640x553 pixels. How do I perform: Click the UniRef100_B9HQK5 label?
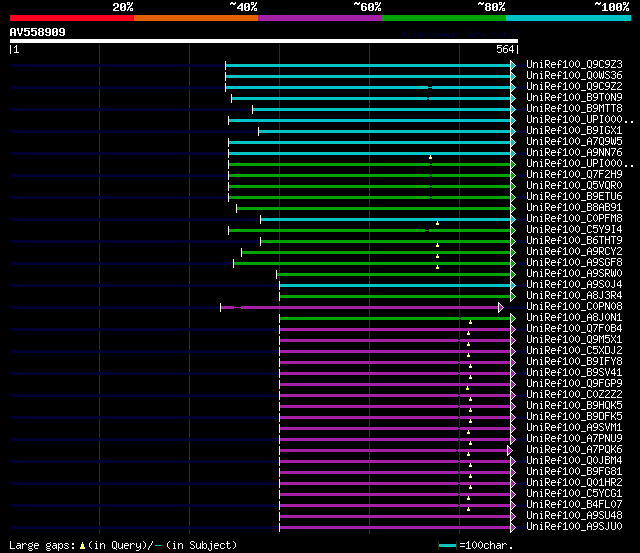click(574, 406)
